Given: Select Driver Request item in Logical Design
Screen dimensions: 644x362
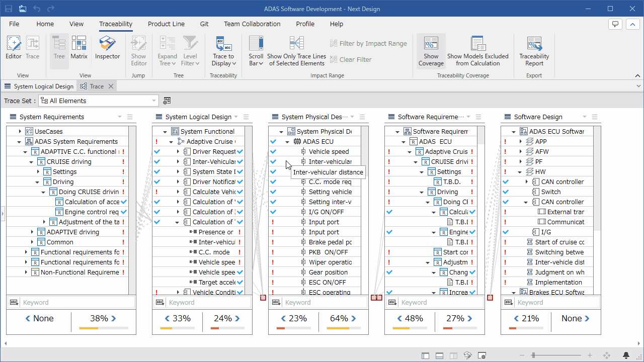Looking at the screenshot, I should click(214, 152).
